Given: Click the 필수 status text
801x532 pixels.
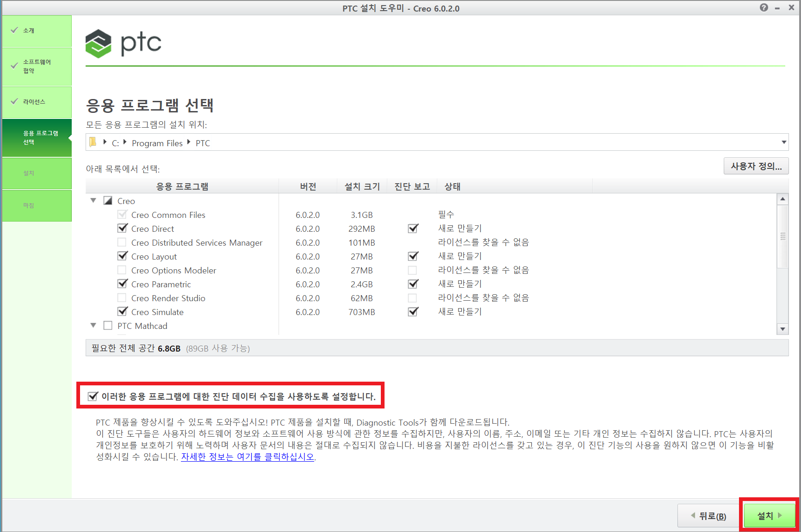Looking at the screenshot, I should coord(446,214).
